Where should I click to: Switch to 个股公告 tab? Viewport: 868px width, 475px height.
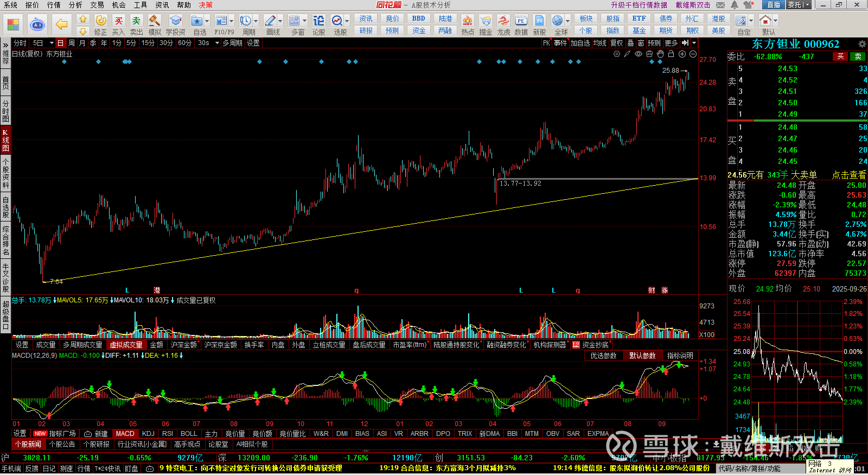click(x=62, y=445)
